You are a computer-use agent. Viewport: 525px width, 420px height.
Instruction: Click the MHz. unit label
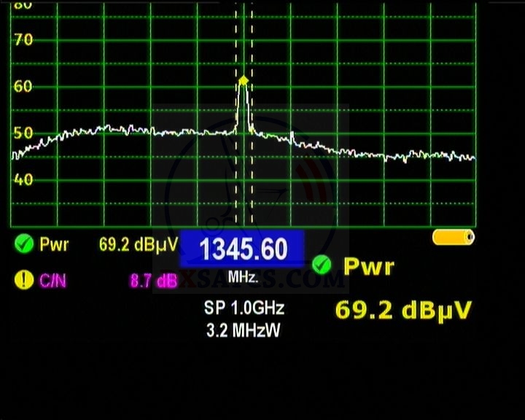[243, 278]
